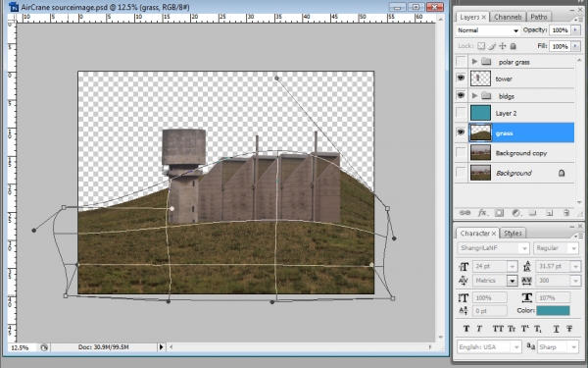The height and width of the screenshot is (368, 588).
Task: Click the 12.5% zoom field
Action: [x=20, y=347]
